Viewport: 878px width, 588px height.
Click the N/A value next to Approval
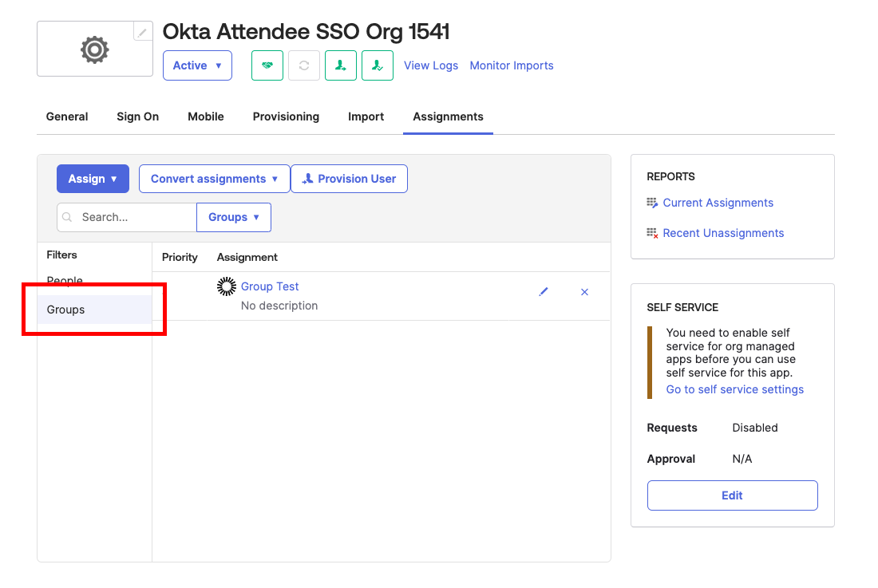(x=742, y=459)
